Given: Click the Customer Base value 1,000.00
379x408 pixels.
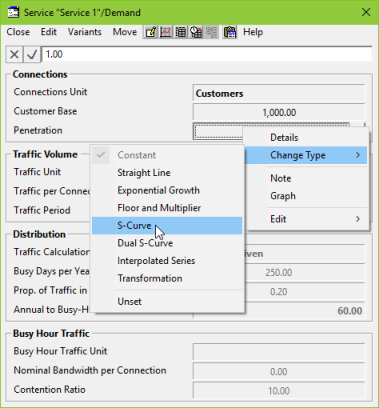Looking at the screenshot, I should (x=279, y=112).
